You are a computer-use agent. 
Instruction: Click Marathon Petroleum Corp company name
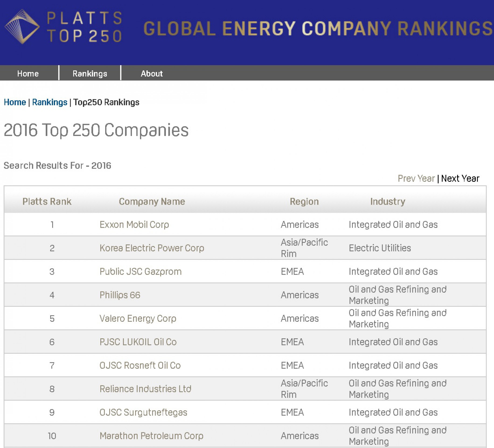151,436
